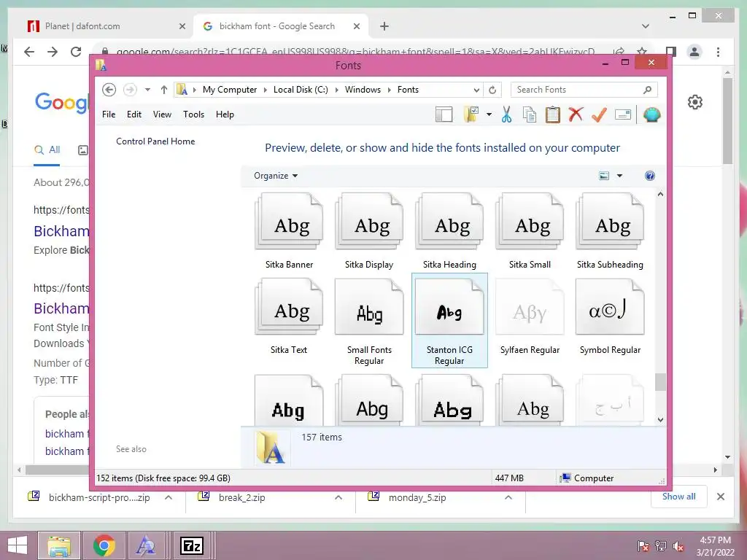Select the Sitka Text font

(289, 317)
